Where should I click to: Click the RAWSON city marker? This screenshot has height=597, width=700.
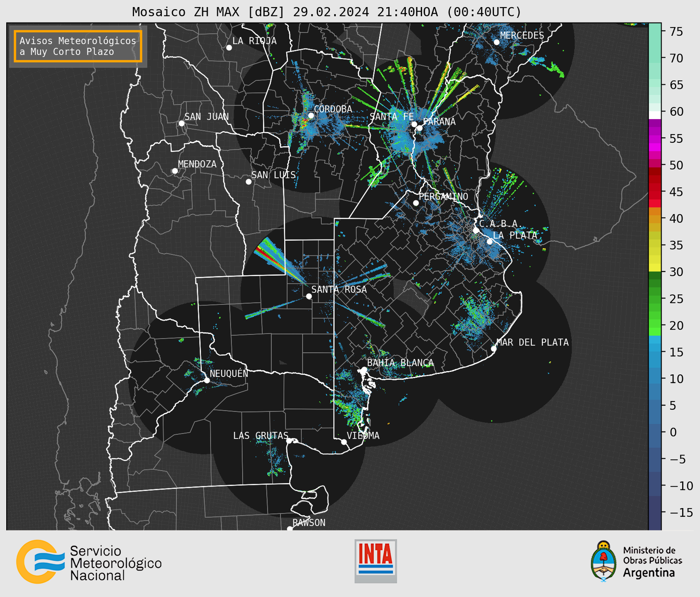(x=290, y=529)
